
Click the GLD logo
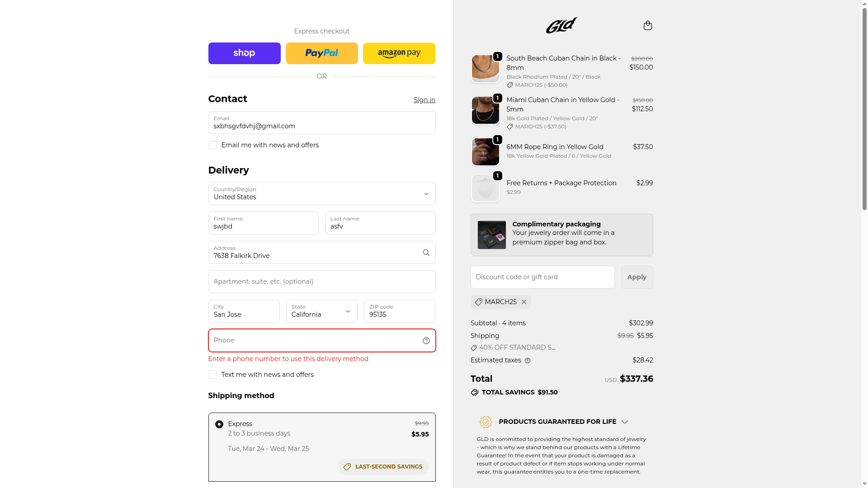[x=561, y=25]
